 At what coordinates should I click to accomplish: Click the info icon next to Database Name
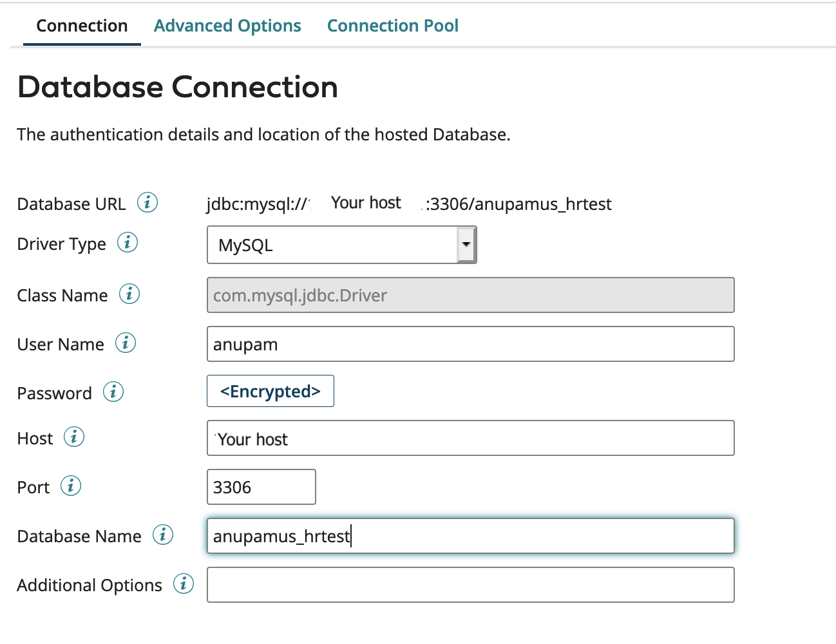pos(163,535)
